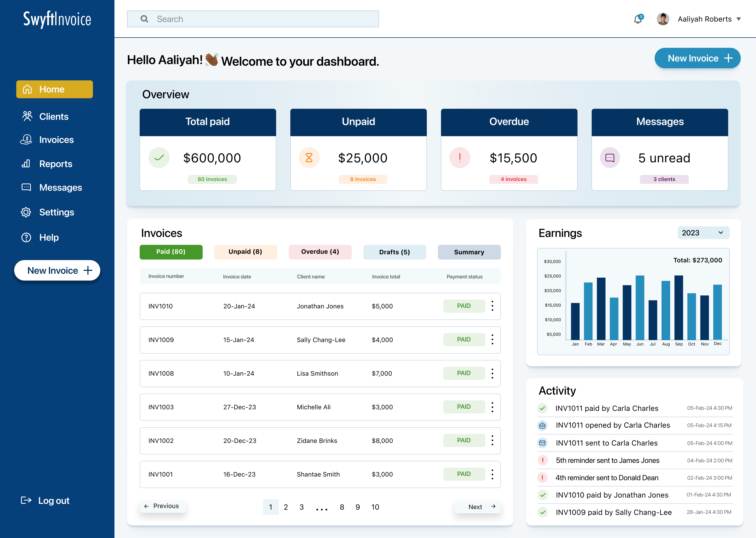Image resolution: width=756 pixels, height=538 pixels.
Task: Switch to the Overdue (4) tab
Action: tap(320, 252)
